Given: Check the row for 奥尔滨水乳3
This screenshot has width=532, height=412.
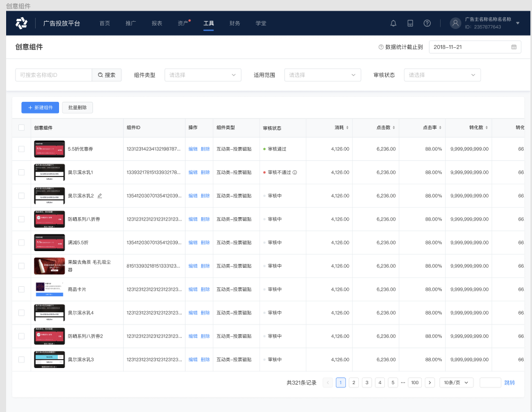Looking at the screenshot, I should tap(21, 360).
